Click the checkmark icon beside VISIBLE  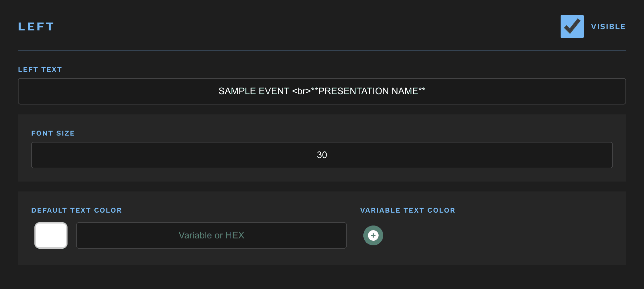click(572, 26)
